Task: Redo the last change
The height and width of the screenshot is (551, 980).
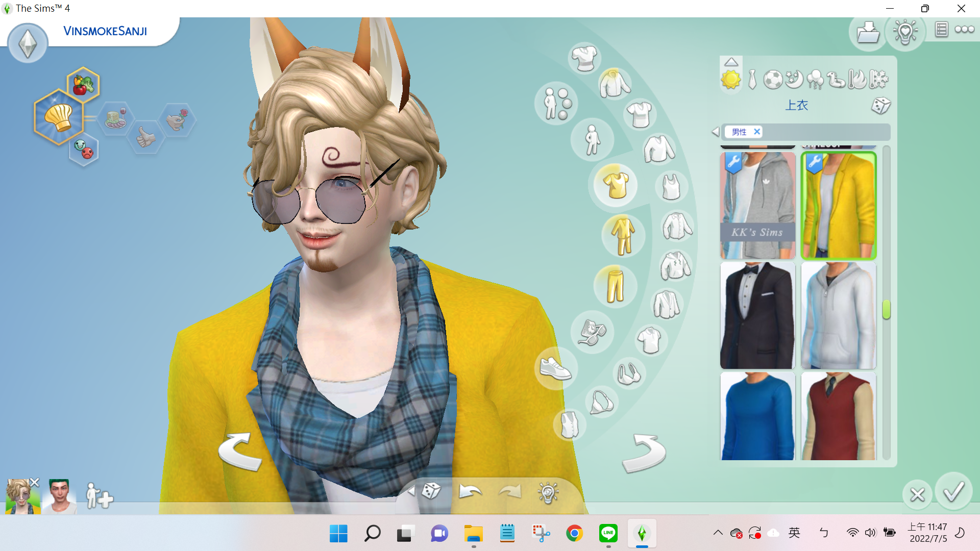Action: coord(510,491)
